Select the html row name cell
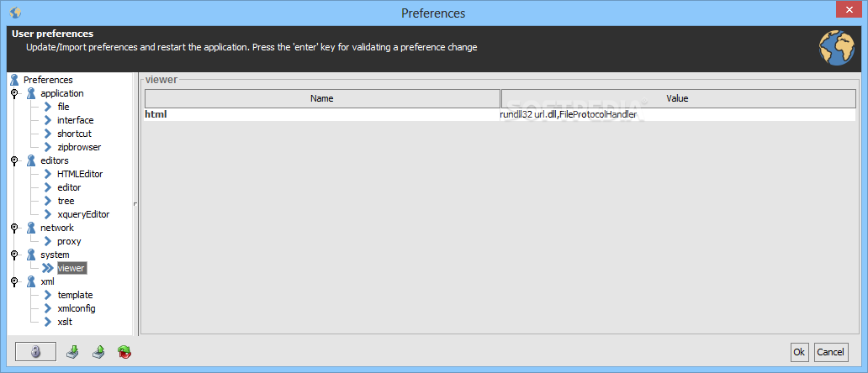Image resolution: width=868 pixels, height=373 pixels. click(322, 114)
